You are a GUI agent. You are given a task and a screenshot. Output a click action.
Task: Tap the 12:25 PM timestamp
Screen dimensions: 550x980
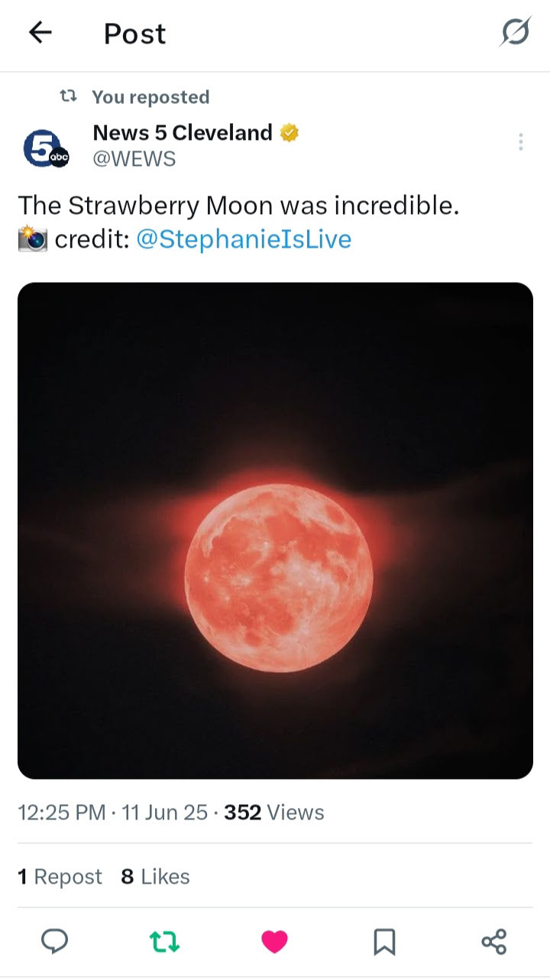[x=61, y=813]
